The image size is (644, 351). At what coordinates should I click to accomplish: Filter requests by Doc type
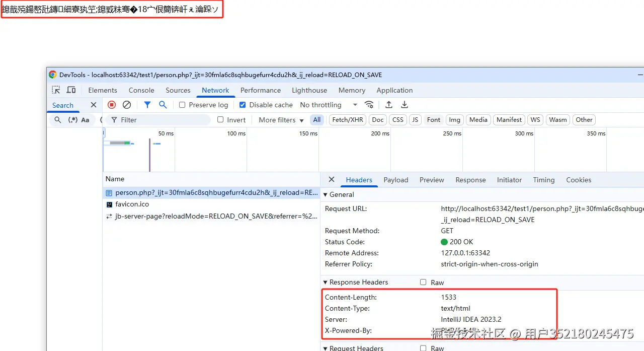click(x=378, y=120)
